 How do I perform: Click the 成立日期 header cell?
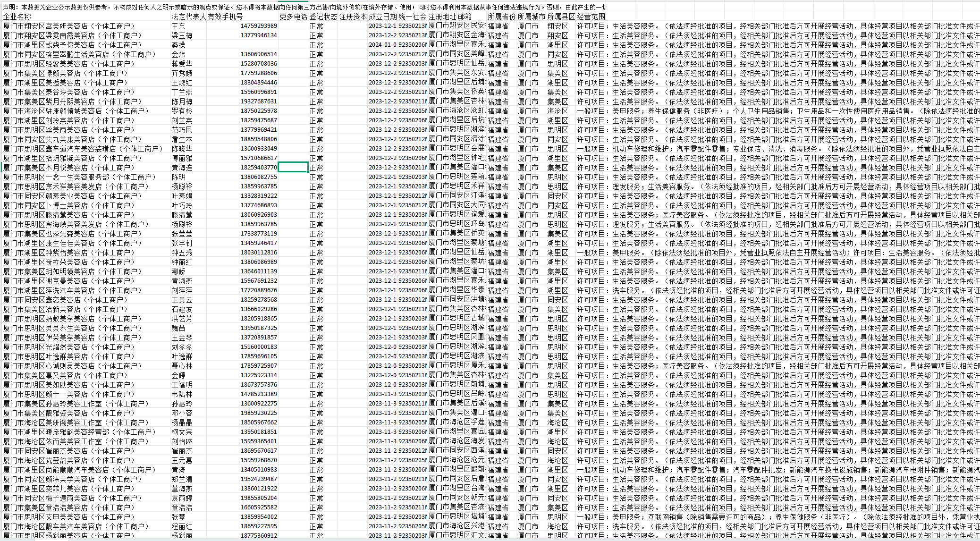point(382,17)
